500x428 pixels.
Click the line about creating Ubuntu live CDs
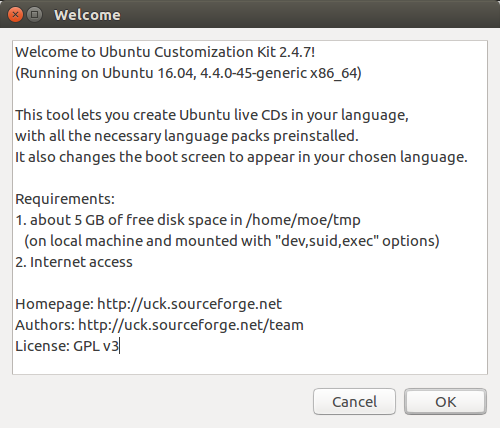pyautogui.click(x=212, y=115)
